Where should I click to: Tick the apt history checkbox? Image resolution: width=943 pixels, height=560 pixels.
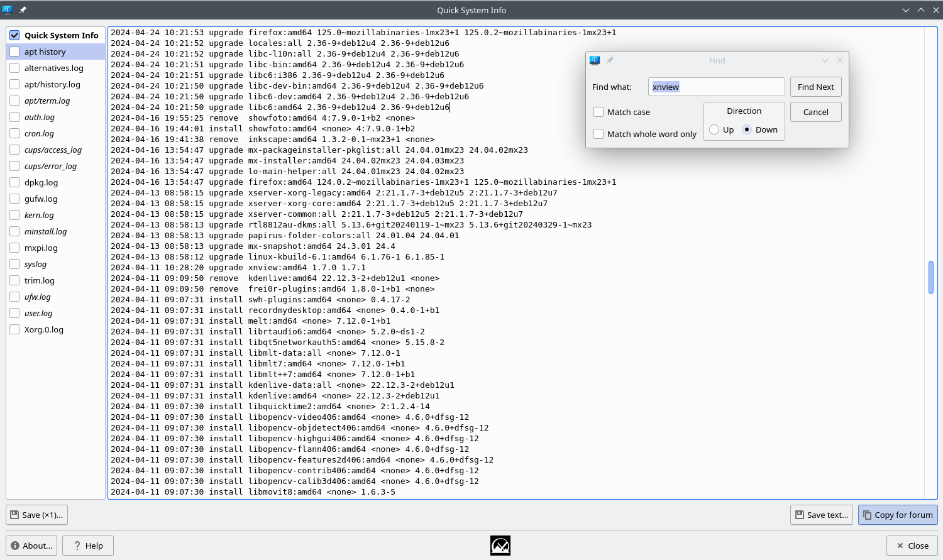tap(14, 52)
